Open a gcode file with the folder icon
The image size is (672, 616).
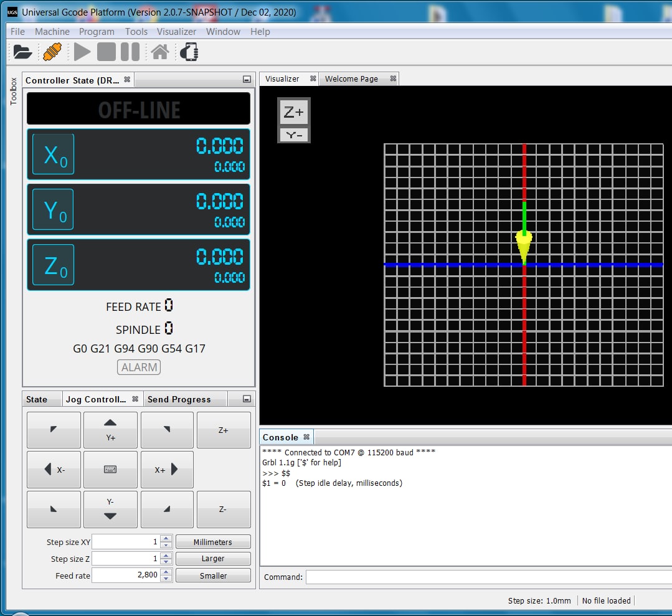pyautogui.click(x=22, y=52)
